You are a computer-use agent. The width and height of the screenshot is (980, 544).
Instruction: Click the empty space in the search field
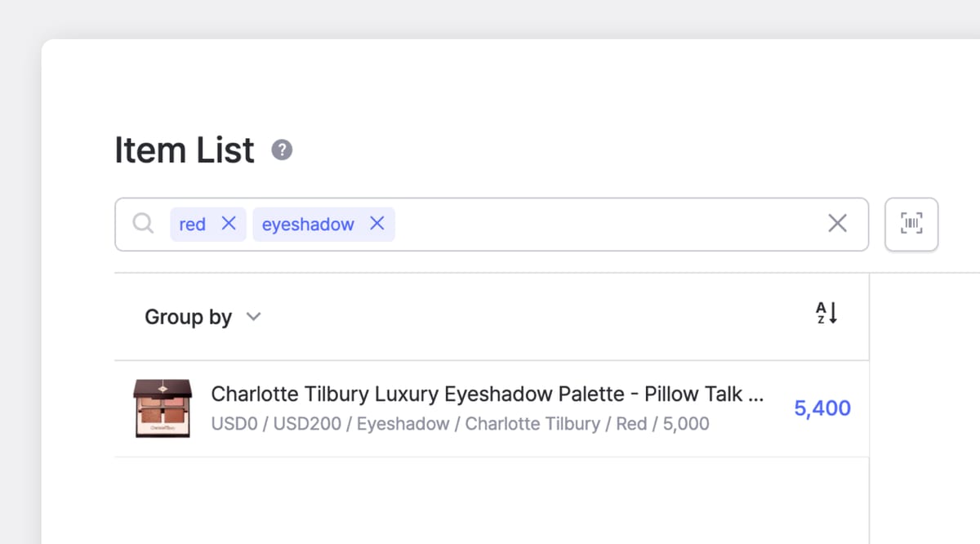coord(604,224)
